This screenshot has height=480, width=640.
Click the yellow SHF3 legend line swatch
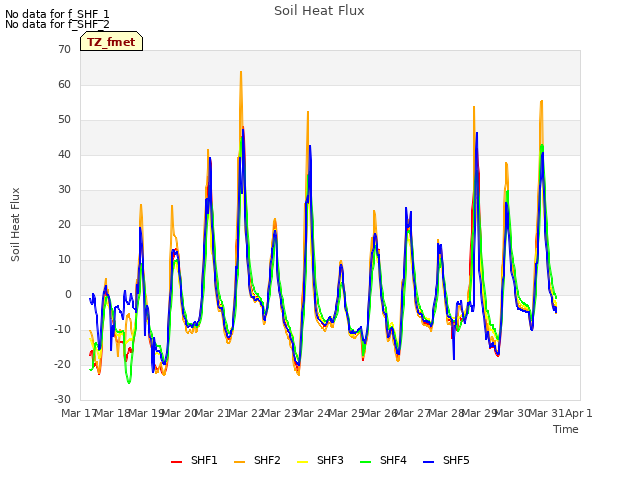302,462
